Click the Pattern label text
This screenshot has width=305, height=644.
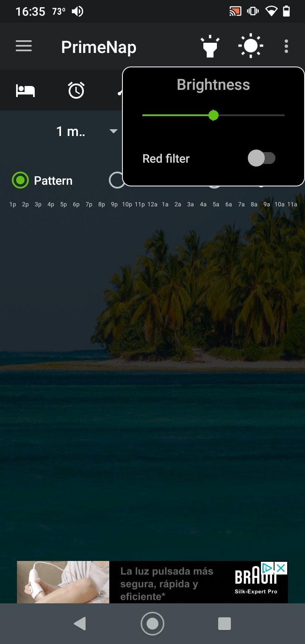pyautogui.click(x=53, y=181)
